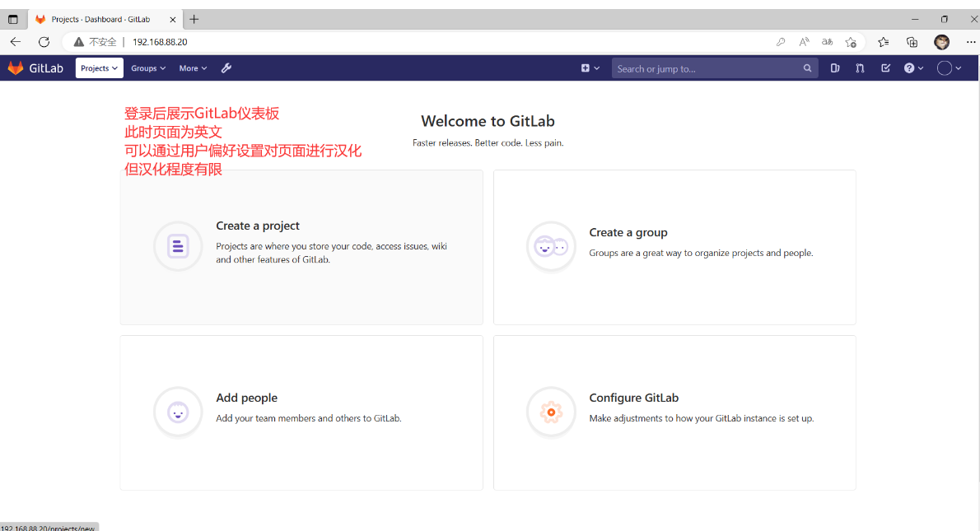Viewport: 980px width, 531px height.
Task: Open the browser profile avatar
Action: tap(942, 42)
